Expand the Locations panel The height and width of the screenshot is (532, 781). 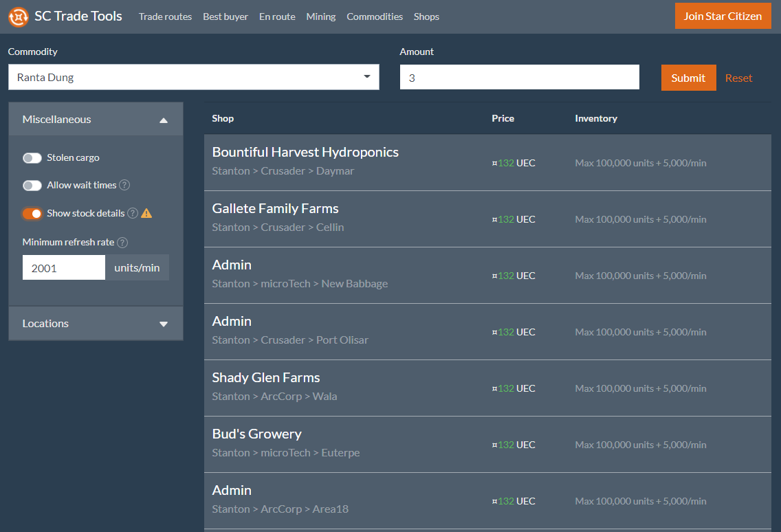(x=96, y=323)
